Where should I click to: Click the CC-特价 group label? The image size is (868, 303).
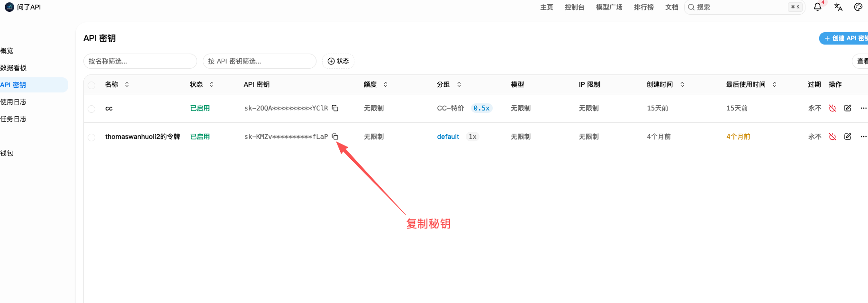click(451, 108)
